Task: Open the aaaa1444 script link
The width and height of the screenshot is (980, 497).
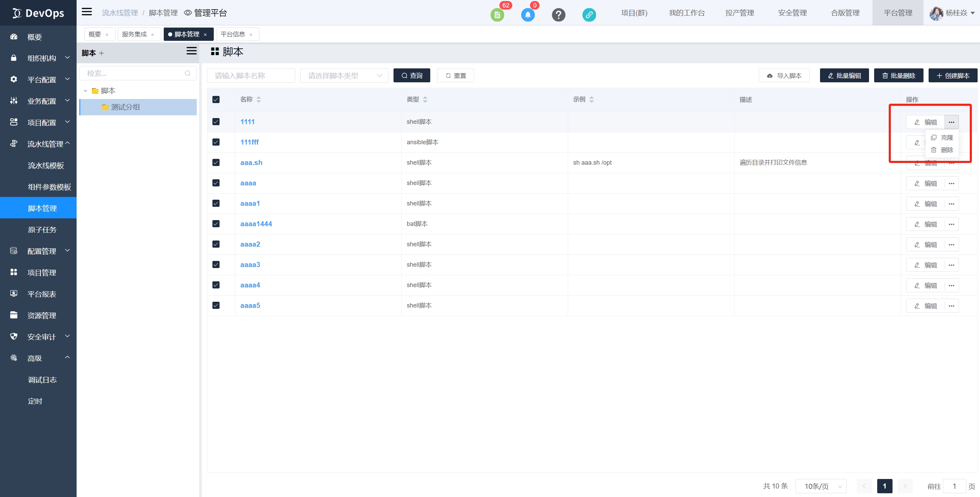Action: (256, 224)
